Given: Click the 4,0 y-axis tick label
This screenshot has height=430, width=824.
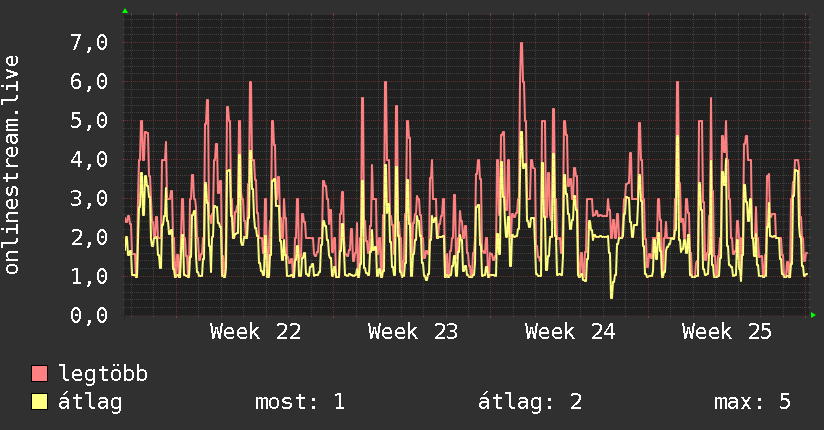Looking at the screenshot, I should click(x=89, y=159).
